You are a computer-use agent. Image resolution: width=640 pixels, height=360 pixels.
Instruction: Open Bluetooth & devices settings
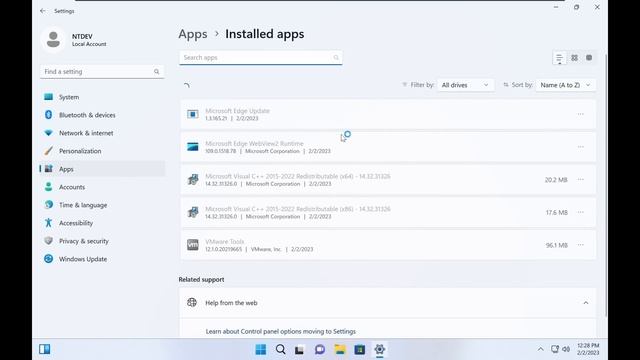point(102,115)
